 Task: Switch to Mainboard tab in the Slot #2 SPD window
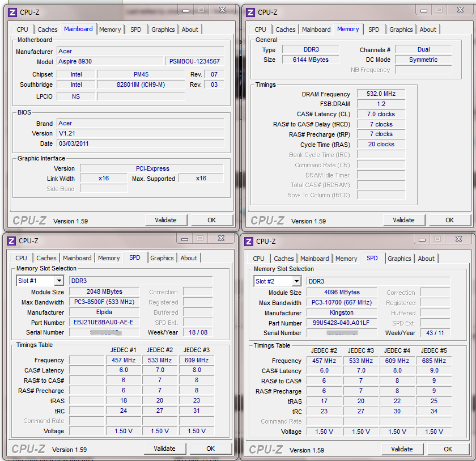click(314, 259)
